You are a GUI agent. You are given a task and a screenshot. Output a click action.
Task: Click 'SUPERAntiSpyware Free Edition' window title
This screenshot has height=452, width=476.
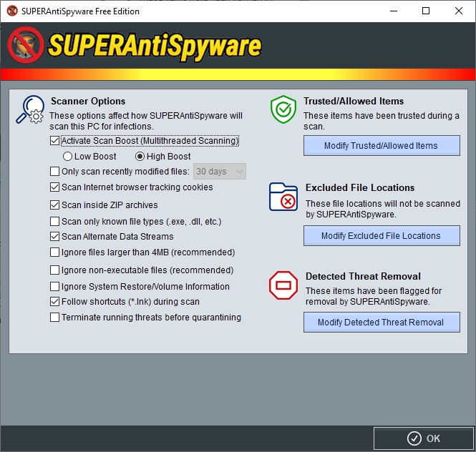80,11
